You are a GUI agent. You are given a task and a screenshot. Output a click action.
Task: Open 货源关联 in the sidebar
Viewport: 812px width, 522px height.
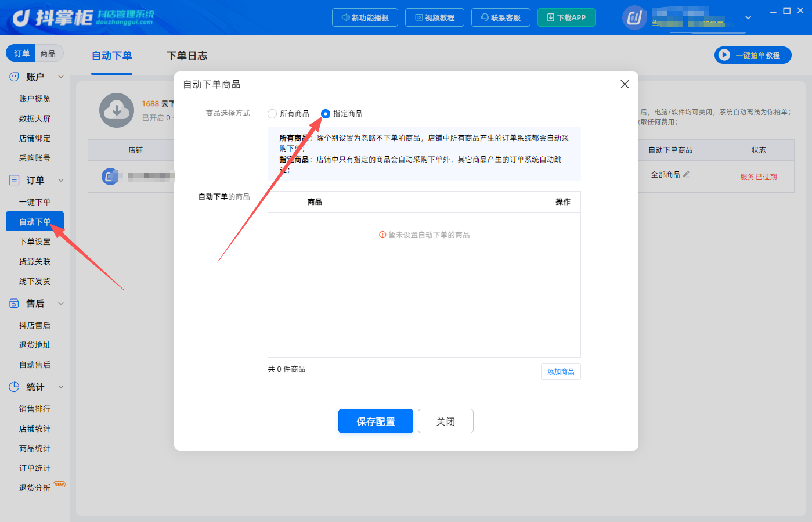pos(35,261)
